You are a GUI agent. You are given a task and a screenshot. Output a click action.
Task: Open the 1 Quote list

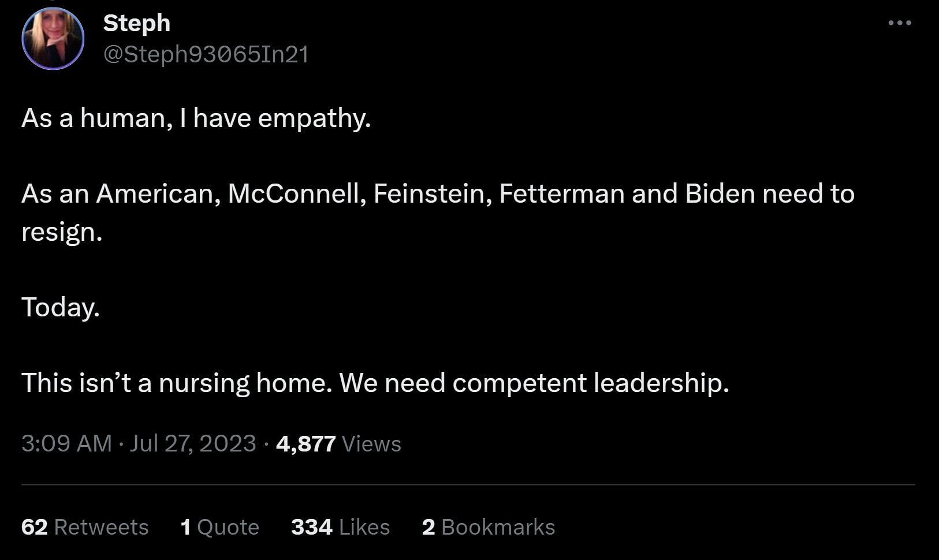219,527
